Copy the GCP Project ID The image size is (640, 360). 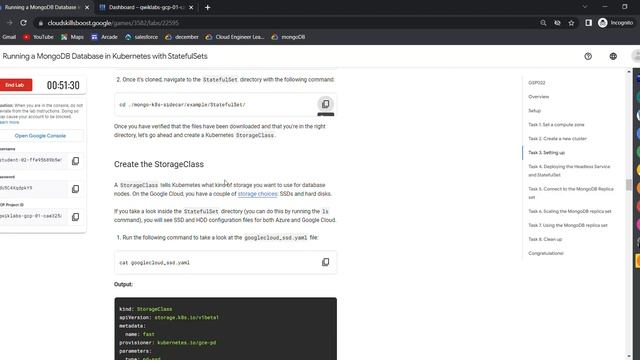click(x=76, y=217)
